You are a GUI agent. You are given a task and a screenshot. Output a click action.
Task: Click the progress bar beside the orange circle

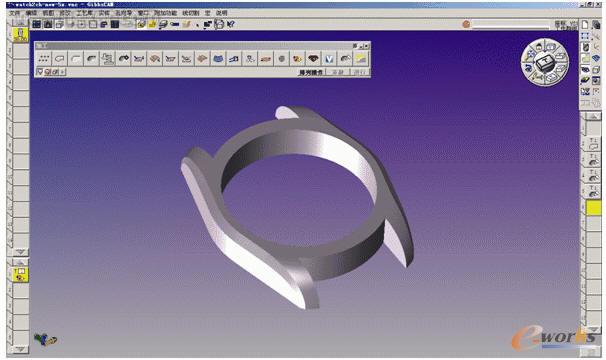coord(511,24)
